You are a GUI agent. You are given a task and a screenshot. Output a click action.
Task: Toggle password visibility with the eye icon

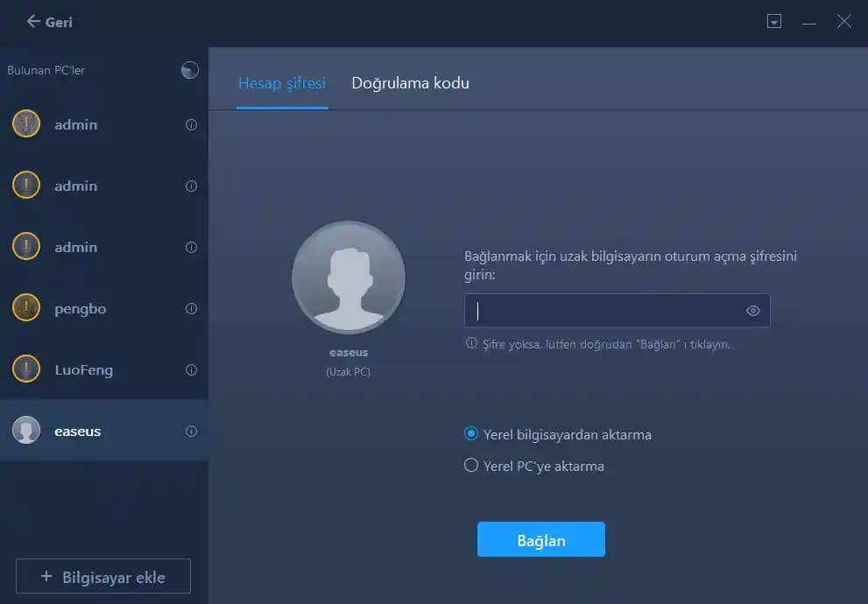point(752,310)
